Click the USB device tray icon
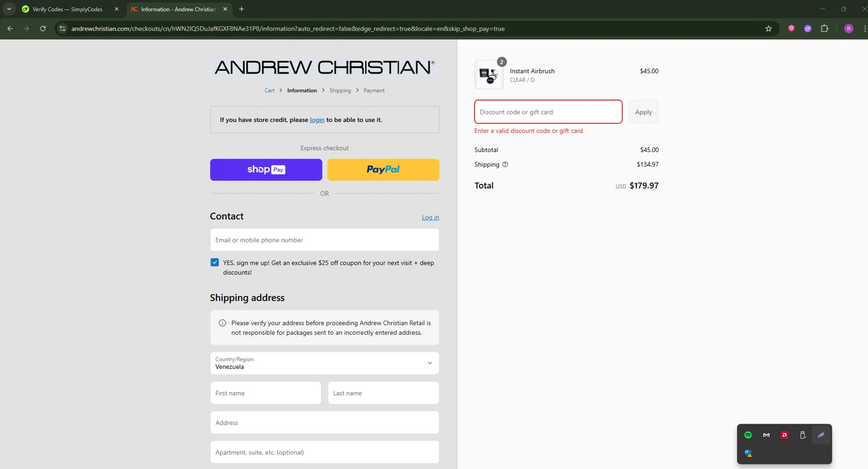 [803, 435]
